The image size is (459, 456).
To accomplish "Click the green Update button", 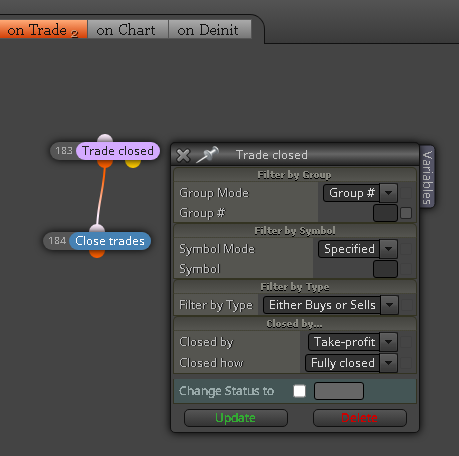I will point(236,418).
